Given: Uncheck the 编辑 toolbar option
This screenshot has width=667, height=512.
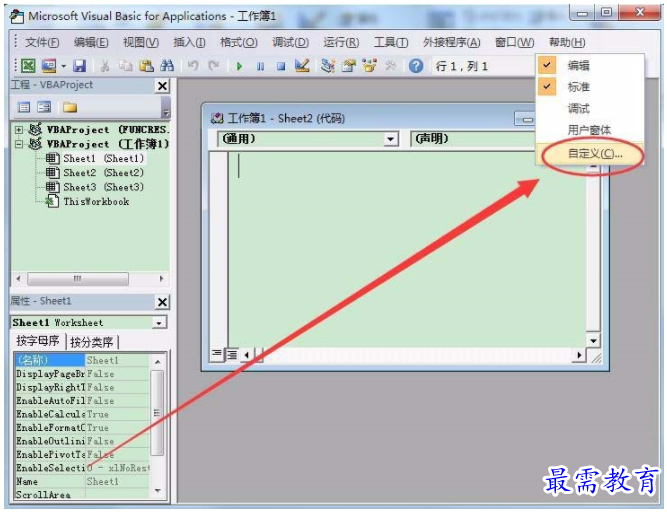Looking at the screenshot, I should 590,65.
